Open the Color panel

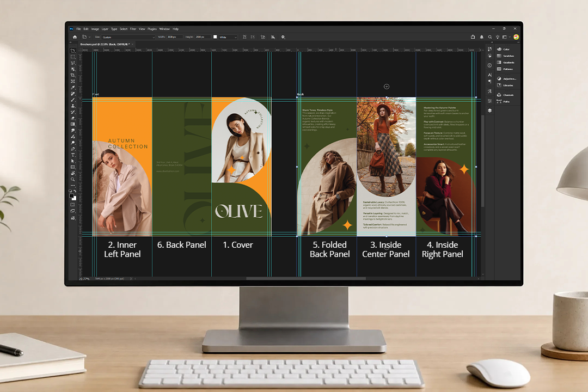pyautogui.click(x=504, y=49)
